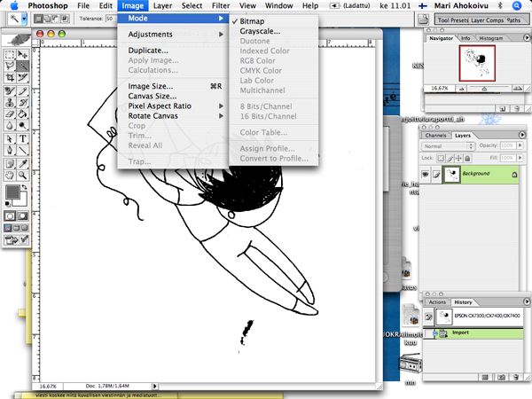Select Canvas Size... from Image menu
This screenshot has width=532, height=399.
click(x=173, y=96)
